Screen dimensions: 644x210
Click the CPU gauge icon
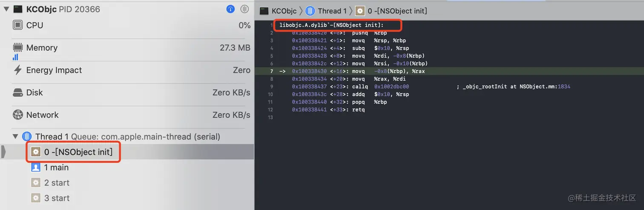pyautogui.click(x=18, y=25)
